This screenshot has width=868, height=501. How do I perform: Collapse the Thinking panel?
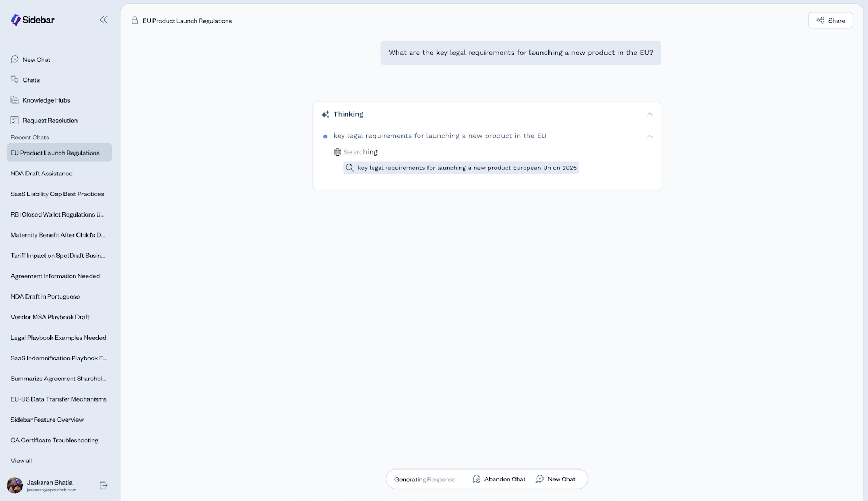649,115
